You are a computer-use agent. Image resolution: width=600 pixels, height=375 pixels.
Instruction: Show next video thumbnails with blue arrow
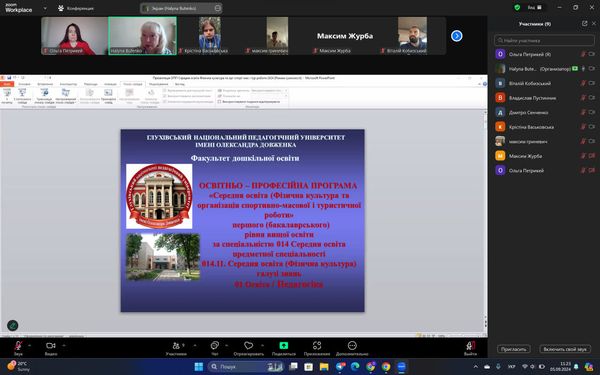coord(457,36)
